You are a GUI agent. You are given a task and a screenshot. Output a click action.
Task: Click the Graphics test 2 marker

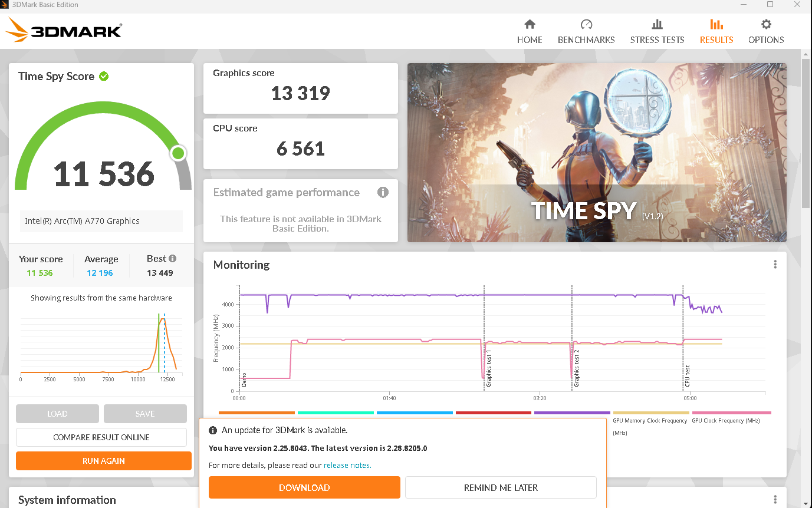pos(577,368)
